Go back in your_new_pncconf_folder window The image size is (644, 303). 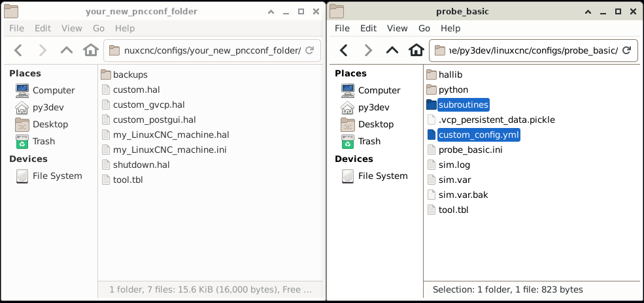coord(18,50)
